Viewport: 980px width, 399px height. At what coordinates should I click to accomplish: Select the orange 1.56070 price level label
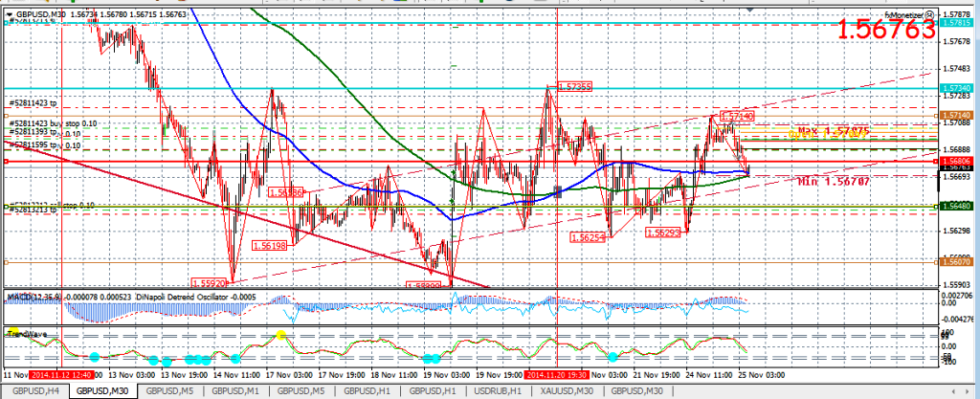pos(956,263)
